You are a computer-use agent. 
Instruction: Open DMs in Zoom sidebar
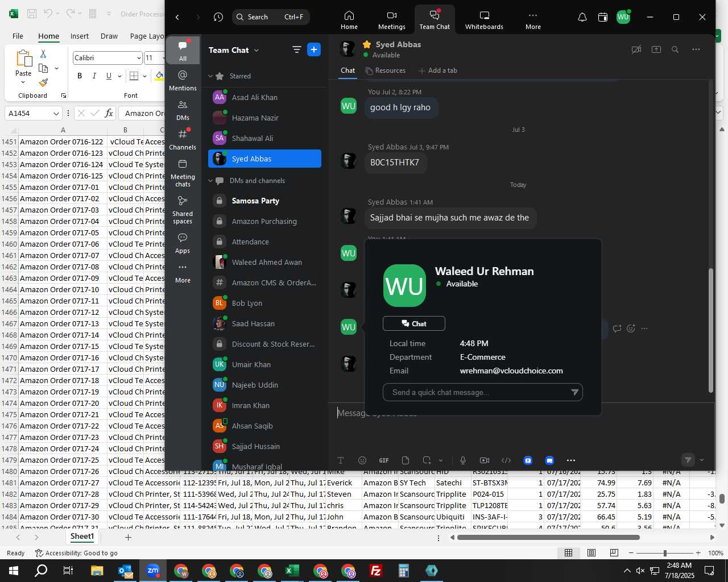pyautogui.click(x=183, y=110)
